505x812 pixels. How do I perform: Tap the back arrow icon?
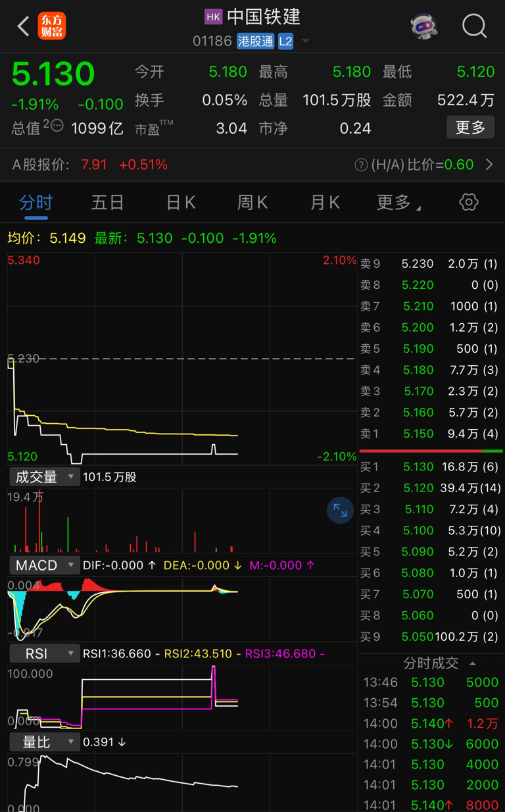click(24, 26)
